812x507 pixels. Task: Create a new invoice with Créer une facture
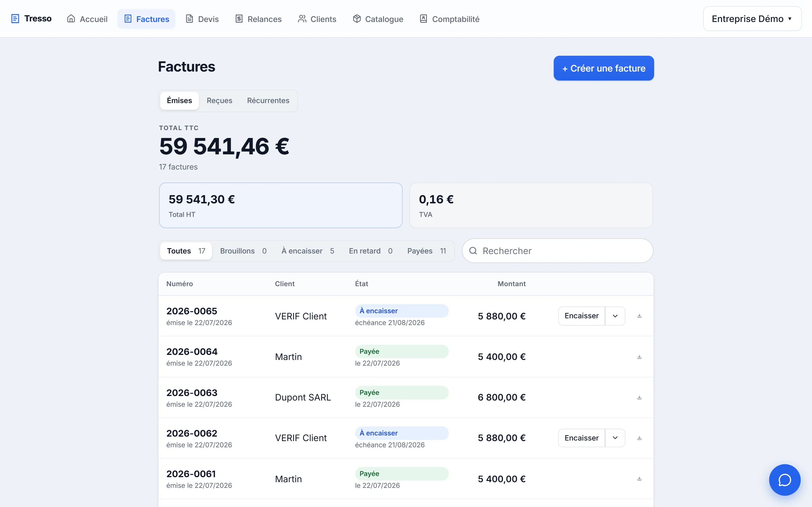point(604,68)
